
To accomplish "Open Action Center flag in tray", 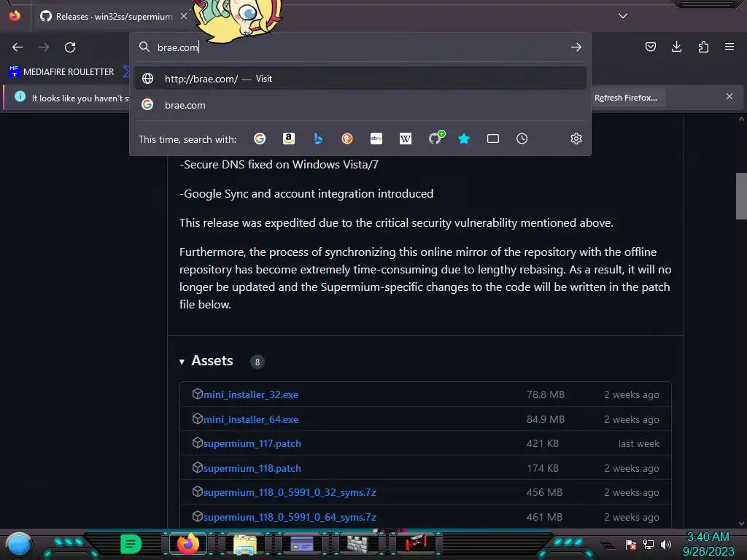I will [x=631, y=544].
